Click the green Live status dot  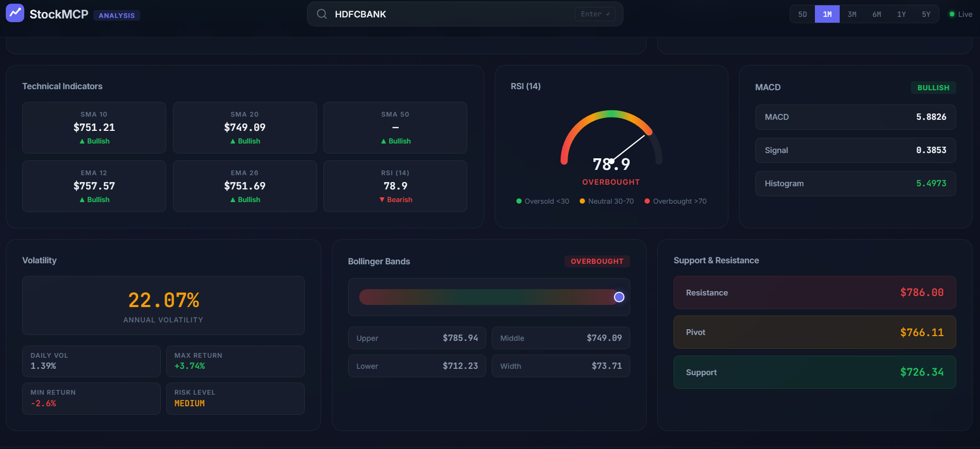(x=952, y=14)
